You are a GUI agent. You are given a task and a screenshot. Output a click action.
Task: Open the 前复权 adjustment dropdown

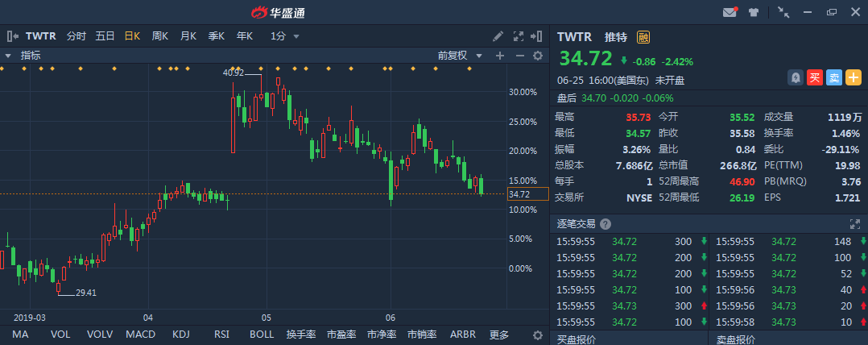pos(459,56)
